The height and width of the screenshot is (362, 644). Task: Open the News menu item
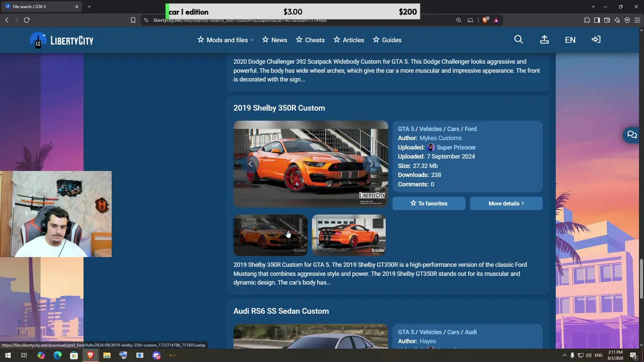275,40
